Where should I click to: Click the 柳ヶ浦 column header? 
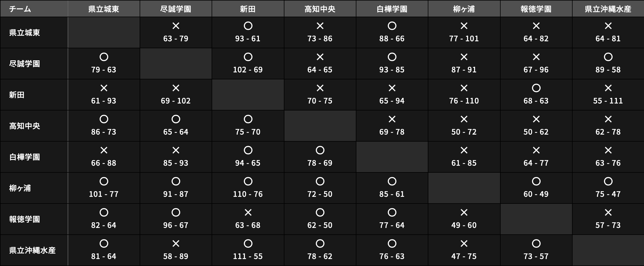464,9
